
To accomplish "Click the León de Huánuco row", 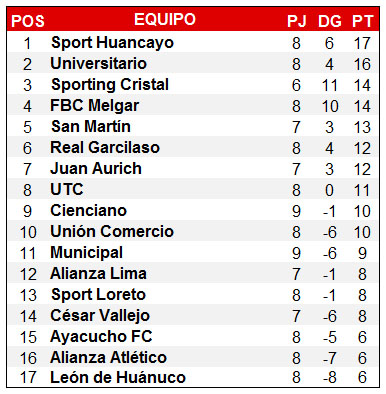I will click(x=193, y=378).
